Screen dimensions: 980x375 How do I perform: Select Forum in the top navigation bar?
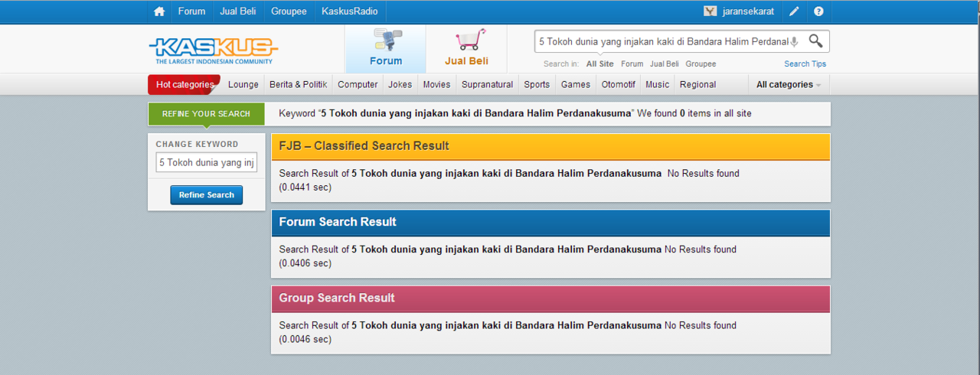tap(191, 11)
